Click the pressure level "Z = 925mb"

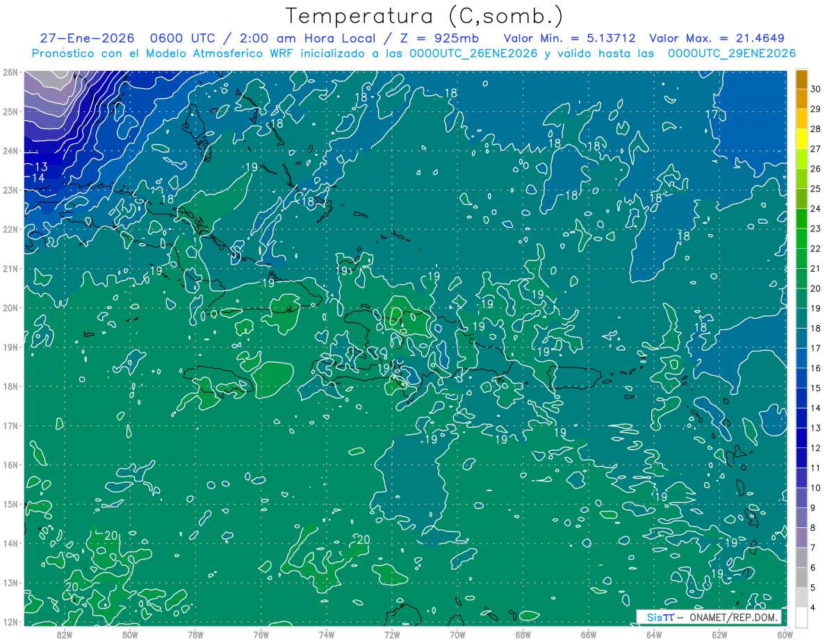point(439,38)
